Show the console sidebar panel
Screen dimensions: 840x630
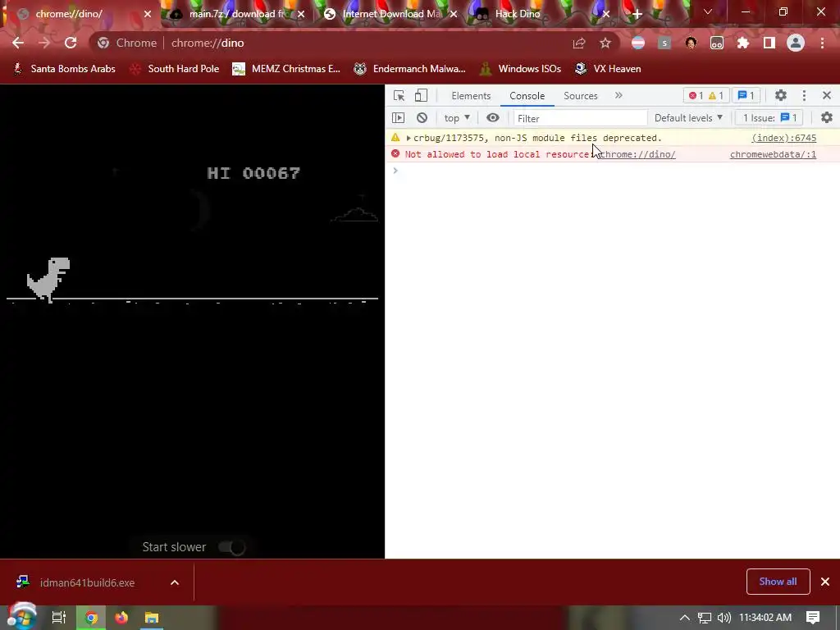click(x=398, y=118)
